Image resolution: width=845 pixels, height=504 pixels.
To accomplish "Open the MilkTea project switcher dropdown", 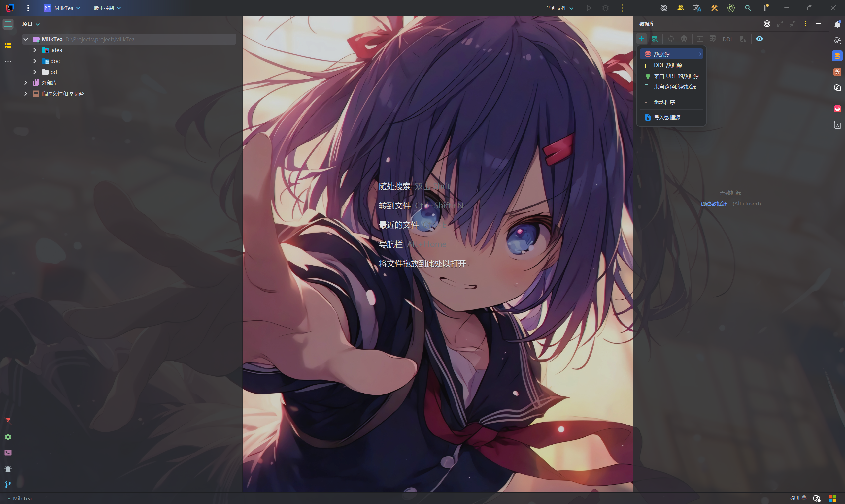I will click(x=62, y=8).
